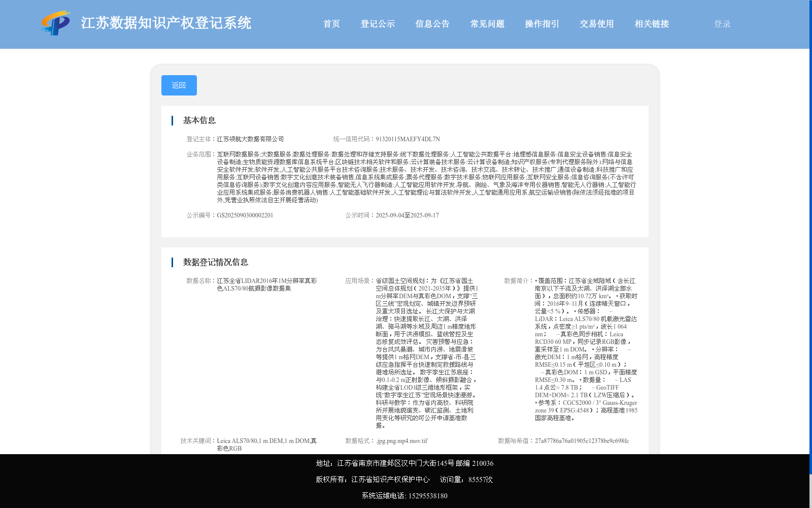Select hash value 27a87786a76a01905c12378be9c698fc
Screen dimensions: 812x508
[x=582, y=441]
